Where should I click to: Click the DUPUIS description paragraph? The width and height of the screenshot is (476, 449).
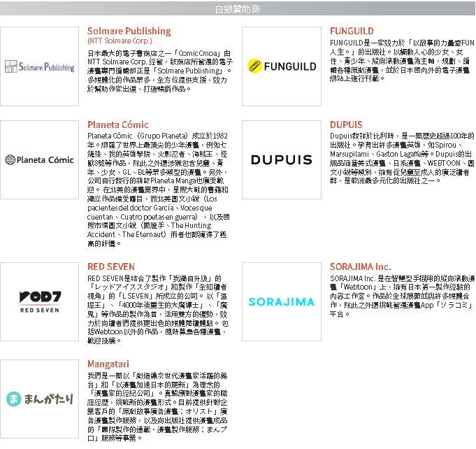[402, 158]
